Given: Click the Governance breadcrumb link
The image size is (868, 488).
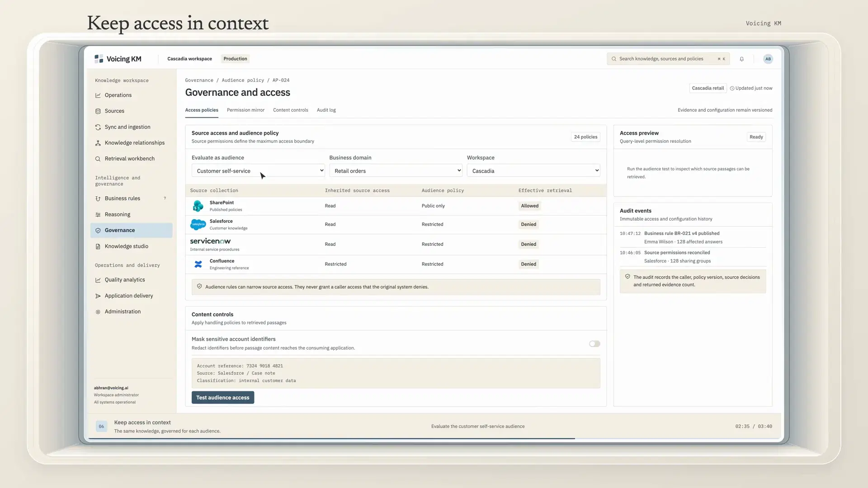Looking at the screenshot, I should [199, 80].
